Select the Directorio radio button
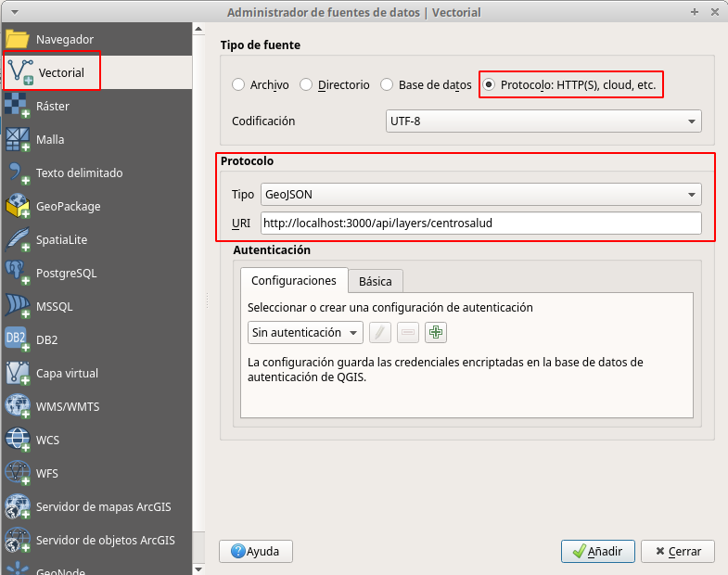 [x=306, y=84]
